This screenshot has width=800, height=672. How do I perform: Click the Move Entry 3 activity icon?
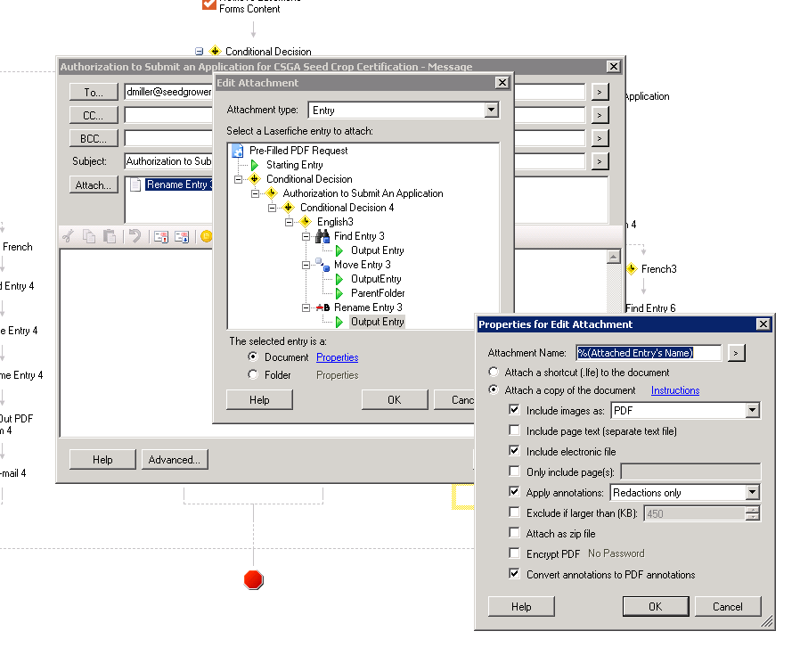click(x=322, y=265)
